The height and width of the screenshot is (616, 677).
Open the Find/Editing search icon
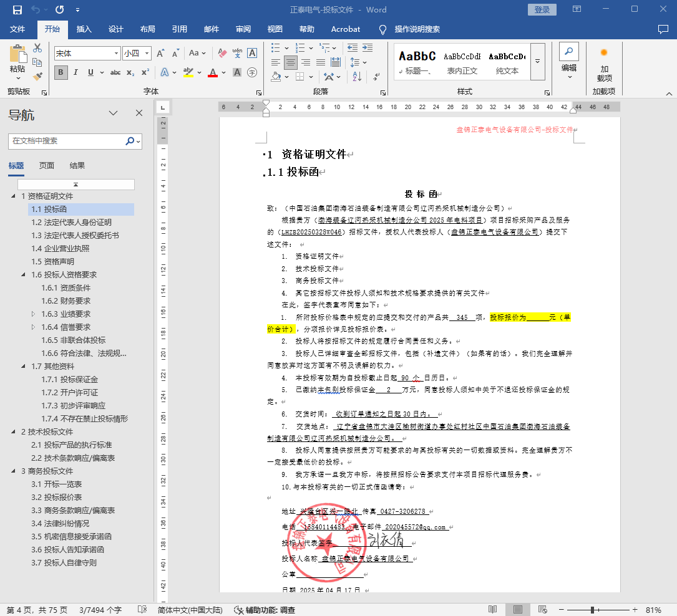coord(568,51)
